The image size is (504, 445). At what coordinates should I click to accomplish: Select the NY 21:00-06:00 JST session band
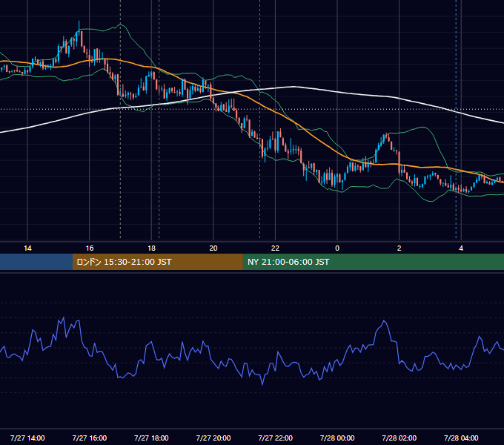(373, 262)
